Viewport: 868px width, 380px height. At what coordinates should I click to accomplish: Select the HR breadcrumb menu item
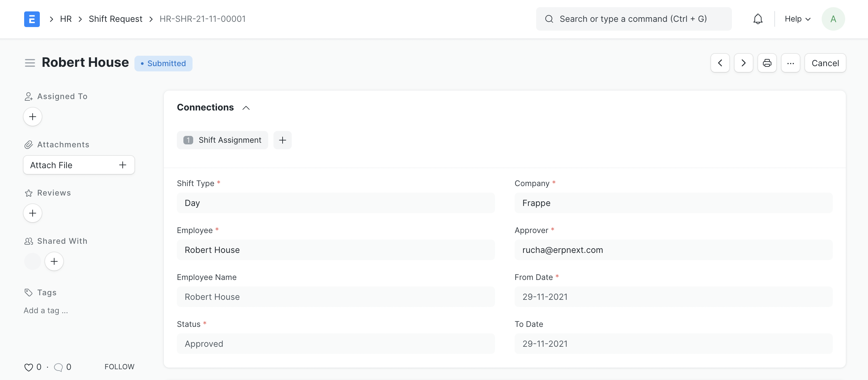pos(66,18)
